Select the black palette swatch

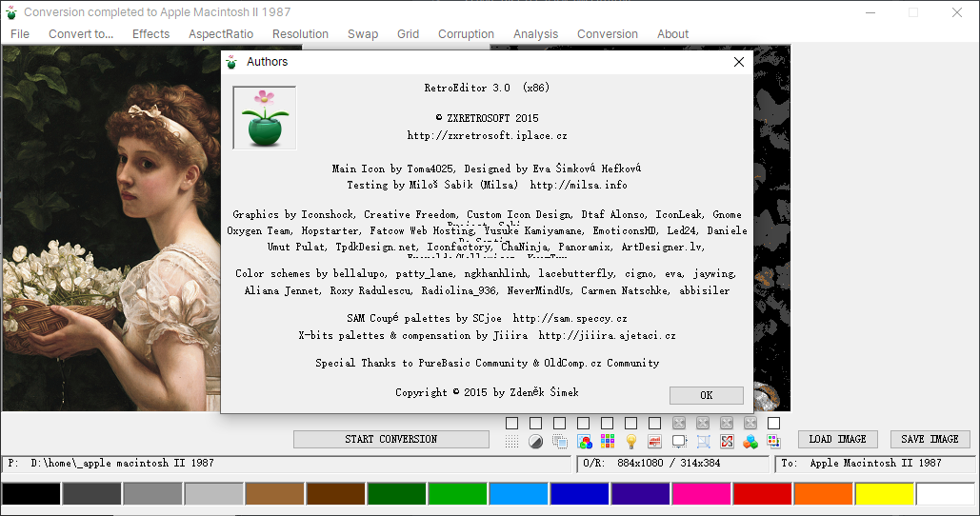[30, 493]
